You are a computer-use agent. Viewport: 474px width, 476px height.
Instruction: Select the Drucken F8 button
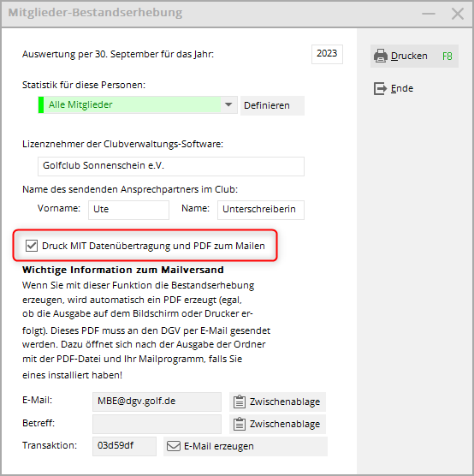coord(414,56)
